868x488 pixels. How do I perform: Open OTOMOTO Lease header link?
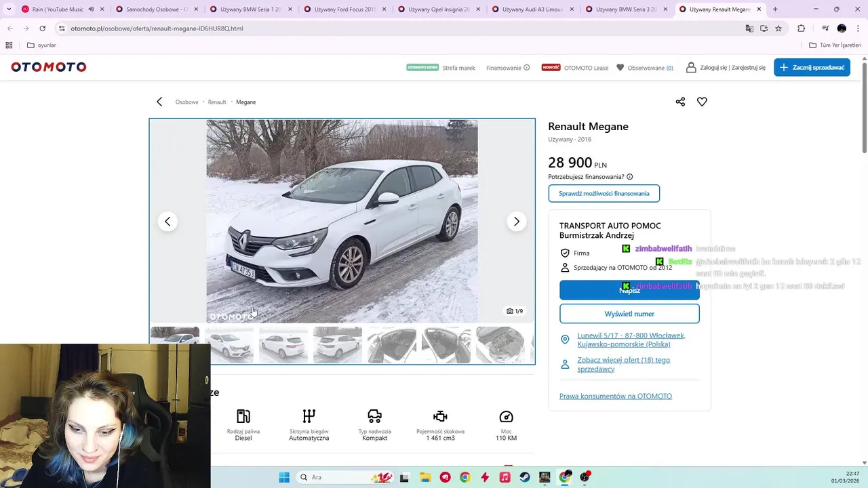[575, 68]
